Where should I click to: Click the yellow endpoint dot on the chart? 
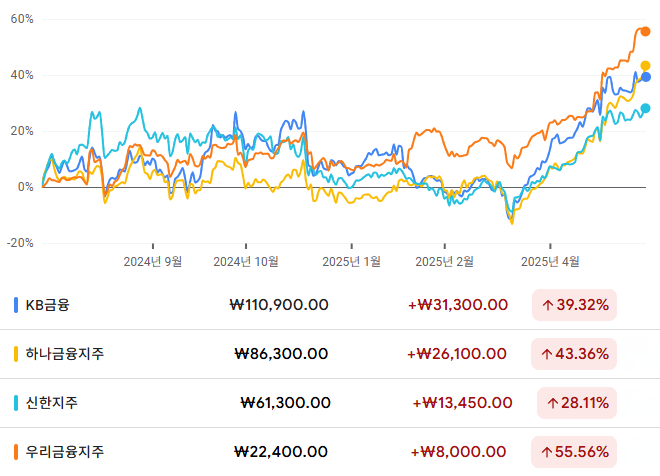point(645,66)
